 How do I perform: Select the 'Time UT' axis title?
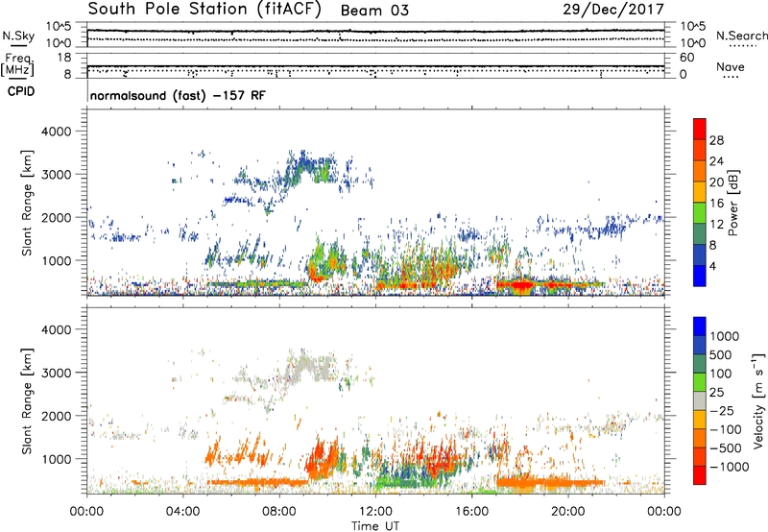pyautogui.click(x=375, y=526)
